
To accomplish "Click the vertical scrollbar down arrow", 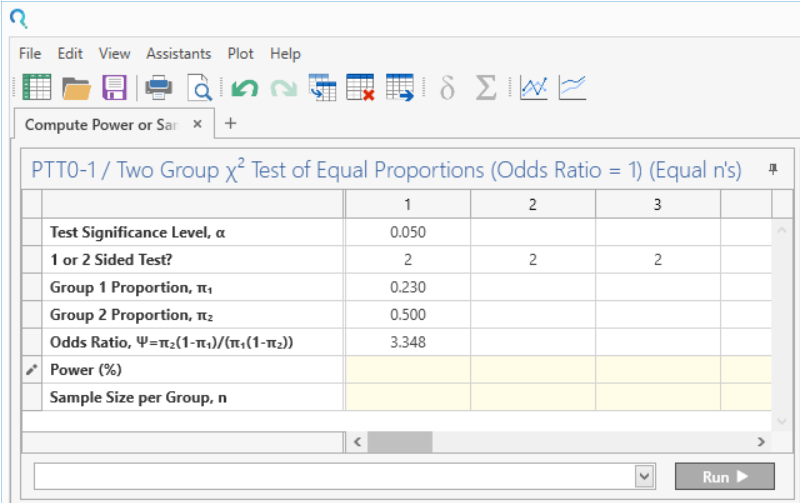I will point(783,420).
